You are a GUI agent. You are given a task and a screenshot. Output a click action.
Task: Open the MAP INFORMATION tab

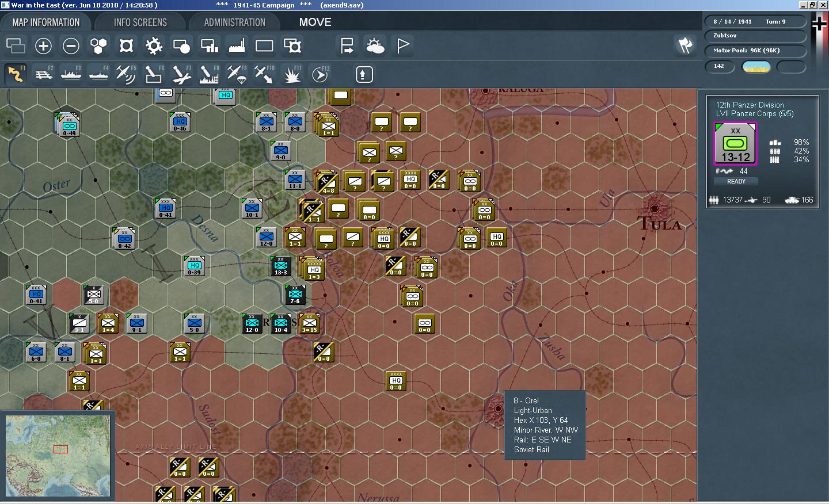pos(46,22)
